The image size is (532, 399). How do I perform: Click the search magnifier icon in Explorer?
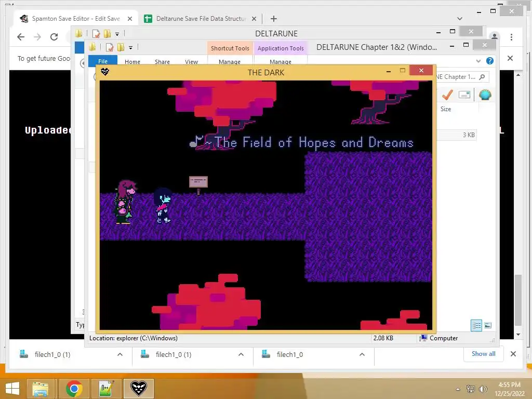[482, 77]
